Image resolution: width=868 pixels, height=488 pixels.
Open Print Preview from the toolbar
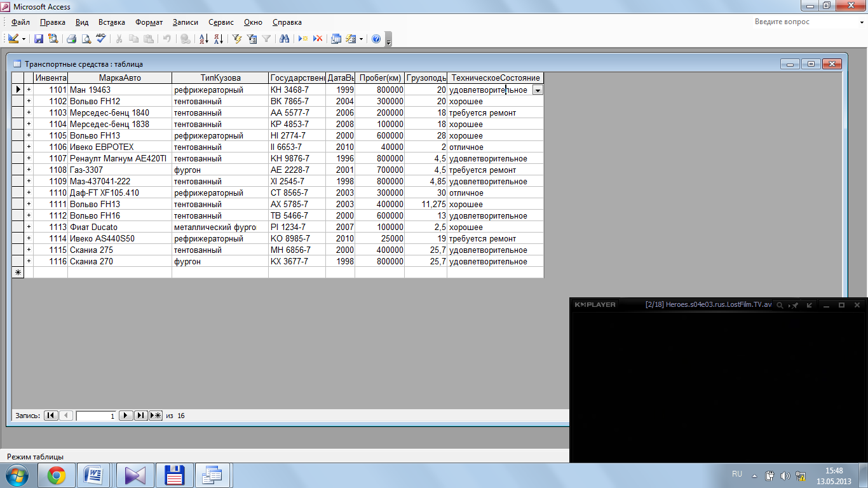pyautogui.click(x=86, y=39)
